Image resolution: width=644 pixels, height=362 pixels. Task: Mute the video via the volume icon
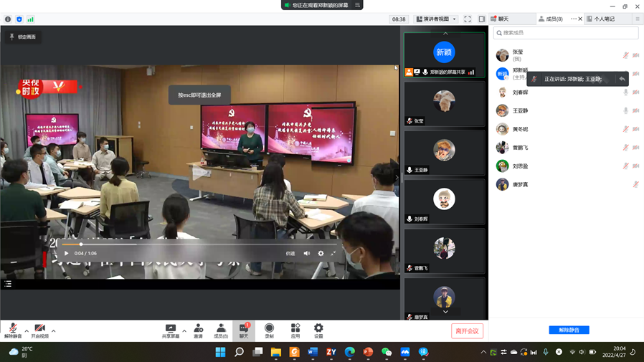coord(307,253)
